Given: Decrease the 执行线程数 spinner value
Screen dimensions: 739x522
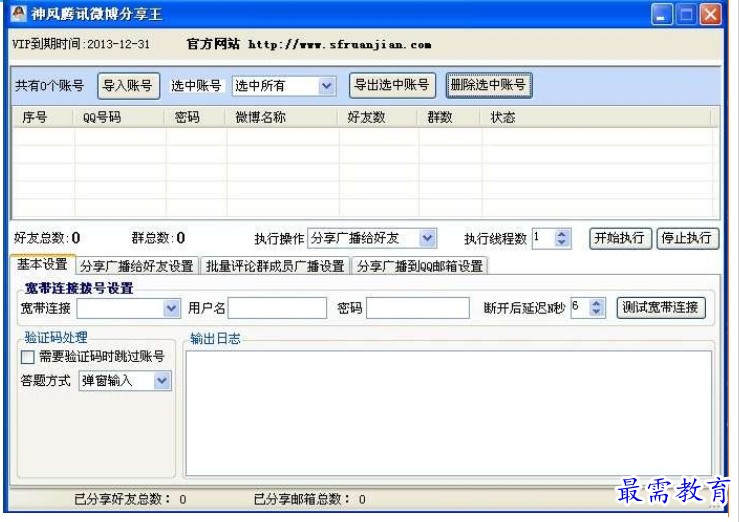Looking at the screenshot, I should (x=561, y=242).
